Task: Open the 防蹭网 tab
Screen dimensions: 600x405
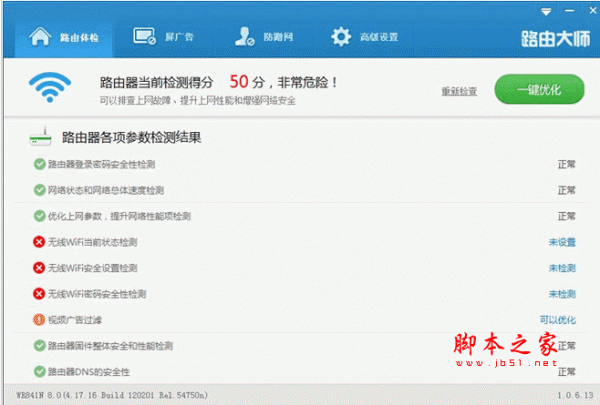Action: click(264, 37)
